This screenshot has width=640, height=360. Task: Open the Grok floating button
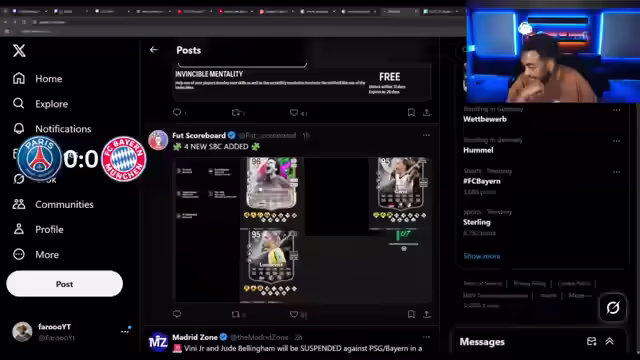tap(613, 307)
